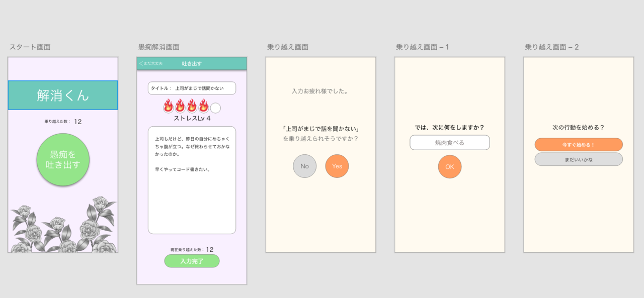Select the empty fifth stress level circle

point(215,108)
